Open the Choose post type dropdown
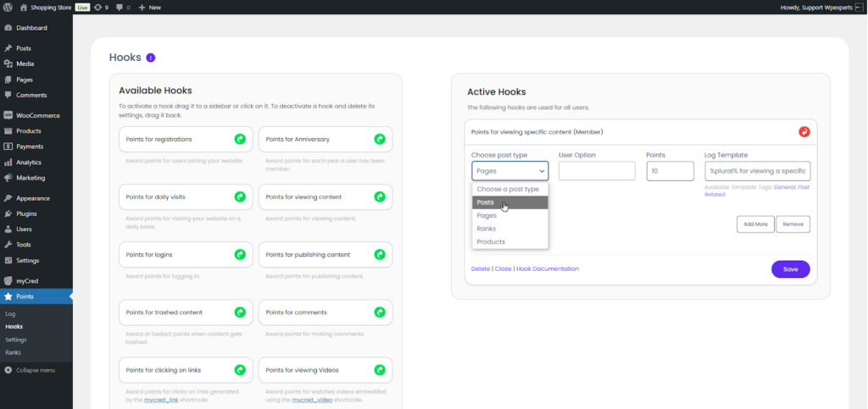Screen dimensions: 868x409 click(510, 171)
